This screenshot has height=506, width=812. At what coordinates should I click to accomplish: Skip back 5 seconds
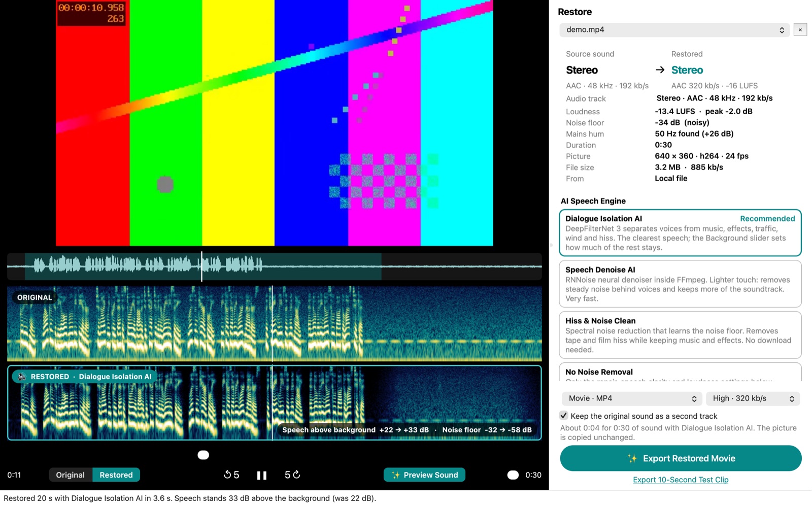pos(231,475)
